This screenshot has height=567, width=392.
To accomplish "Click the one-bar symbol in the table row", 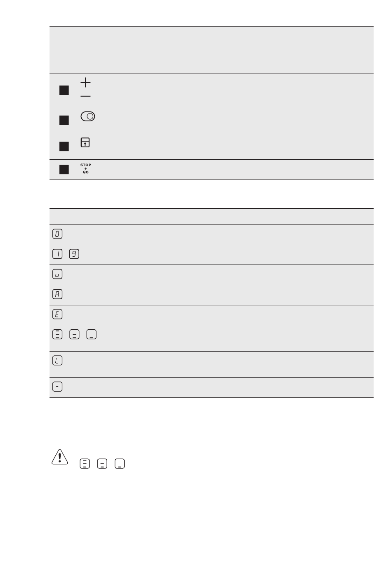I will click(92, 334).
